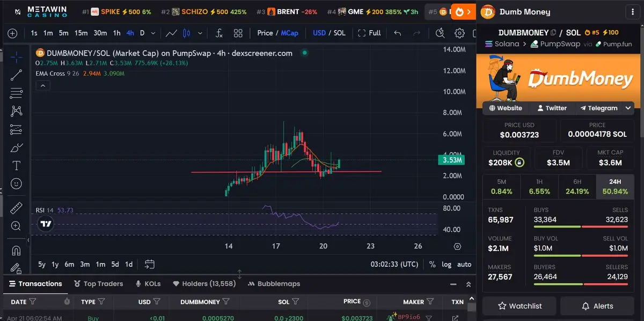Open the USD column filter
The image size is (644, 321).
coord(158,302)
